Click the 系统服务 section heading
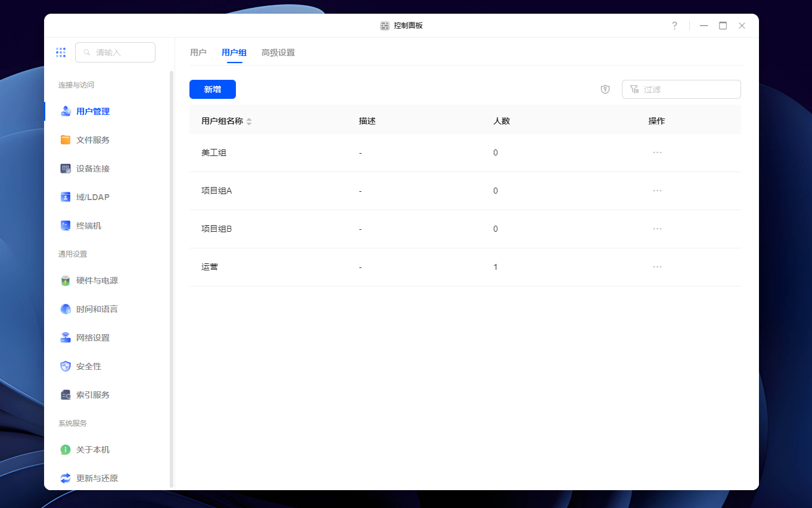Image resolution: width=812 pixels, height=508 pixels. [73, 423]
